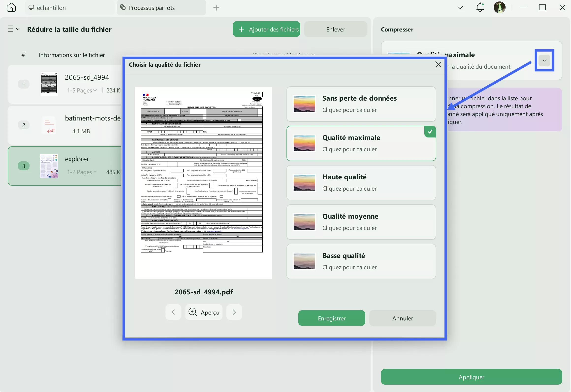Click the Home icon in the tab bar

11,8
